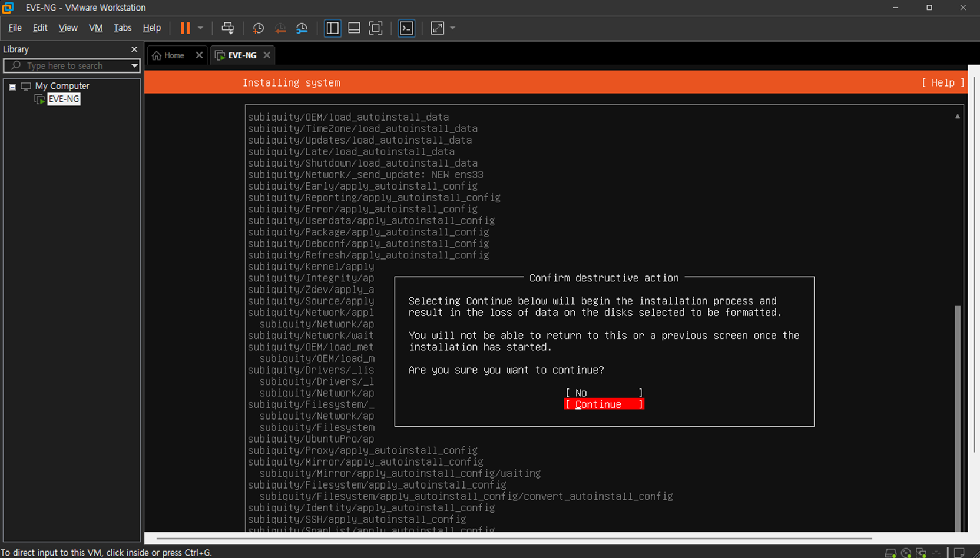Screen dimensions: 980x558
Task: Click the 'Confirm destructive action' dialog title
Action: point(604,278)
